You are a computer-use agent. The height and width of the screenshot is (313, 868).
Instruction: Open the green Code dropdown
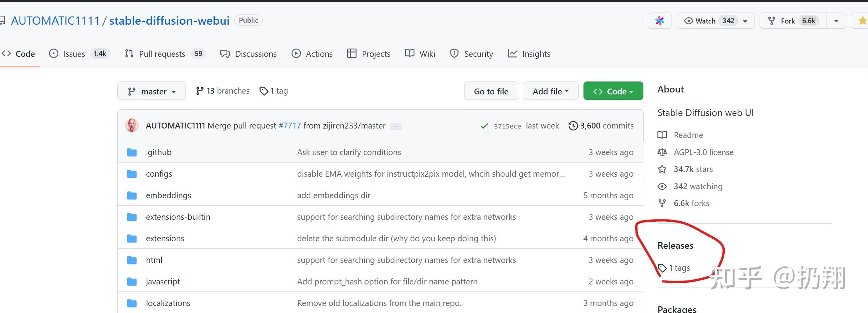pos(613,91)
